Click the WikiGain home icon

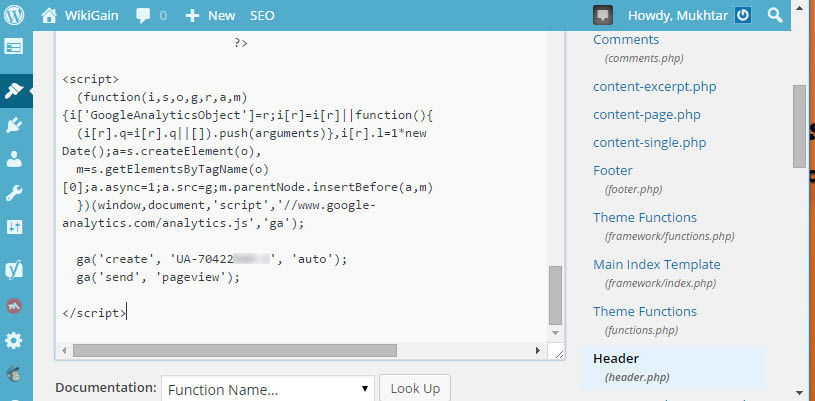point(49,16)
